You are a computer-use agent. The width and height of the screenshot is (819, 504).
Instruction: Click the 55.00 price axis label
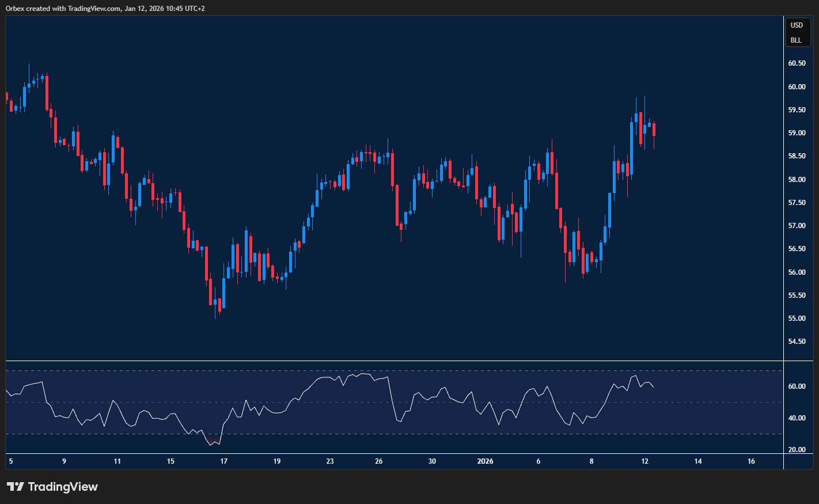click(797, 319)
